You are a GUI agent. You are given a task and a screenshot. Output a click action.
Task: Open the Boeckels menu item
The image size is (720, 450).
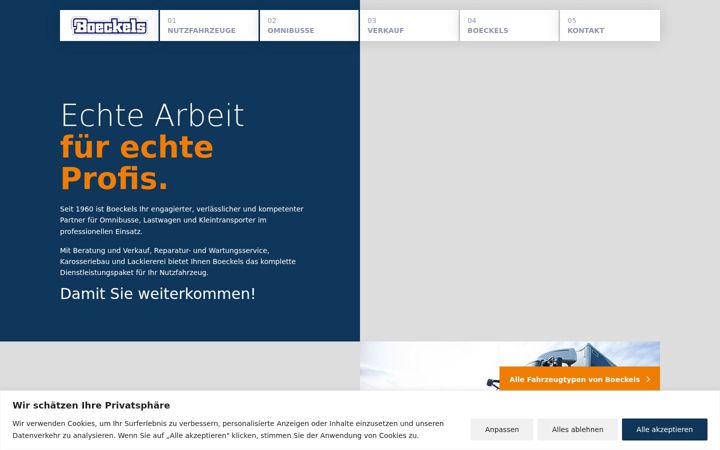click(509, 26)
